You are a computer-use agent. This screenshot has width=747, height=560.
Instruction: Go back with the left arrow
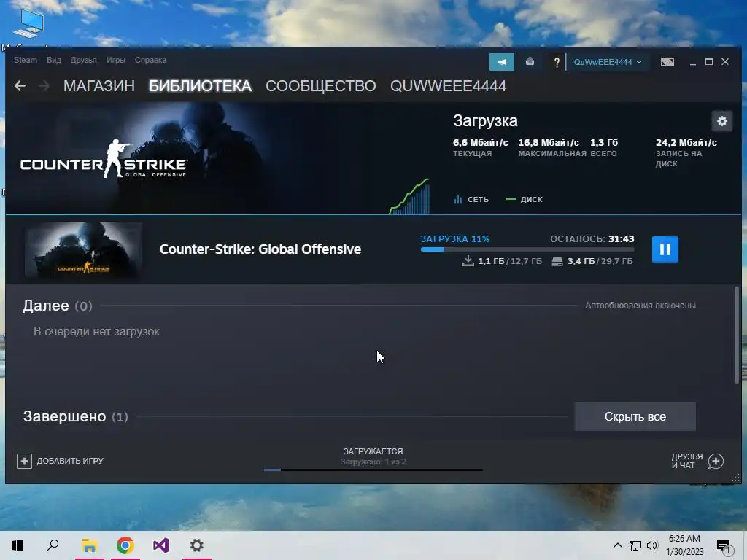[20, 86]
